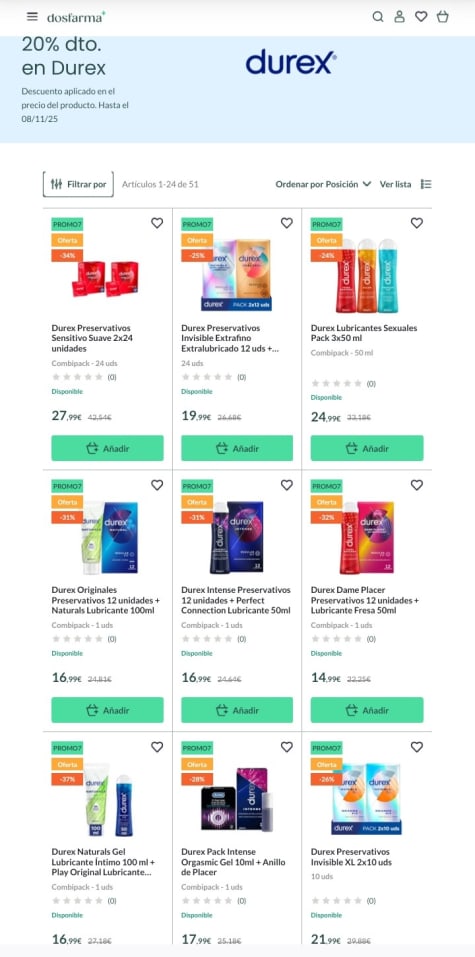
Task: View the wishlist heart in header
Action: [x=421, y=17]
